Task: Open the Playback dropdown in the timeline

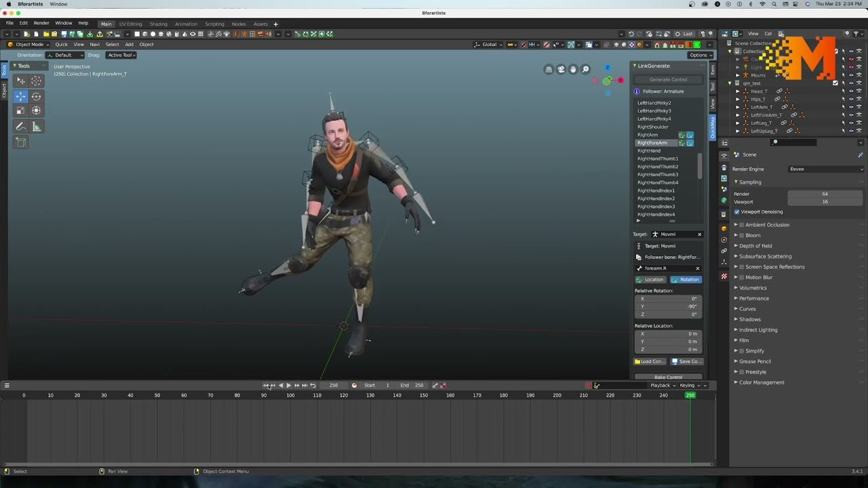Action: 663,385
